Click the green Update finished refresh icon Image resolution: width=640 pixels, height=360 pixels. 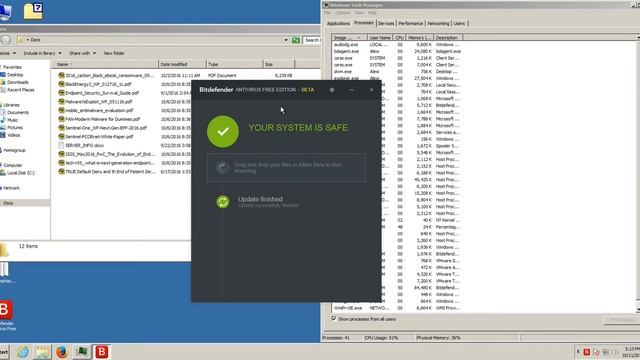223,202
